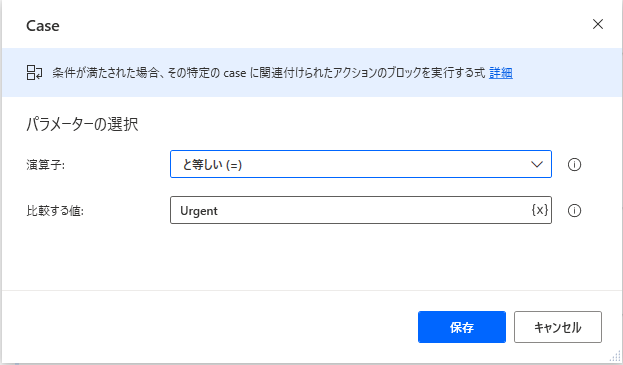This screenshot has width=623, height=365.
Task: Click the 保存 button
Action: coord(462,327)
